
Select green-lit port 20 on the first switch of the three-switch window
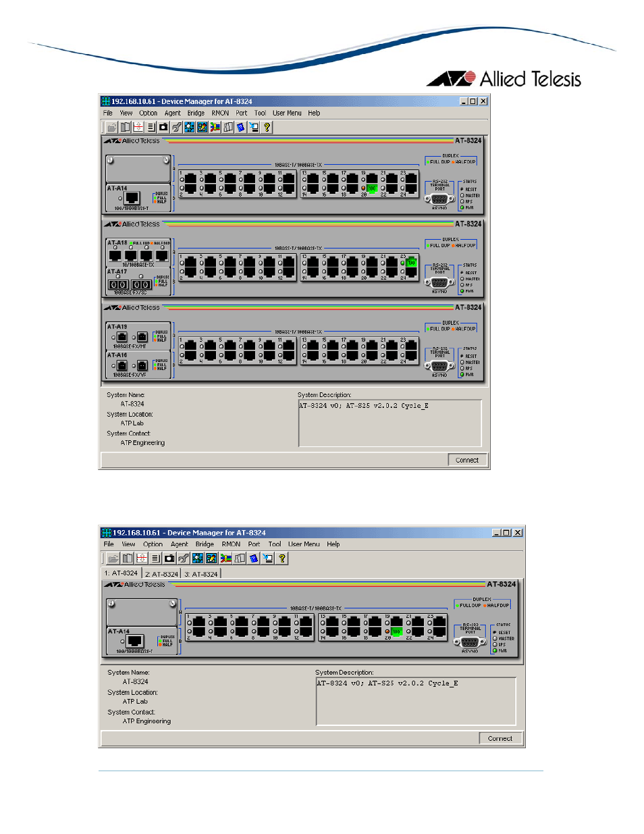click(x=372, y=188)
